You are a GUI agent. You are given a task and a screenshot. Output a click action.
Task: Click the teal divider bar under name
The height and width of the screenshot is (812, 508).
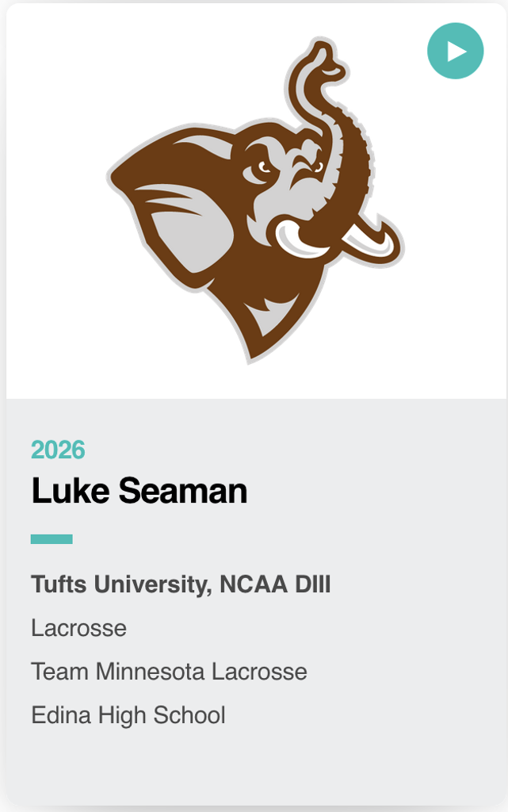[x=52, y=539]
